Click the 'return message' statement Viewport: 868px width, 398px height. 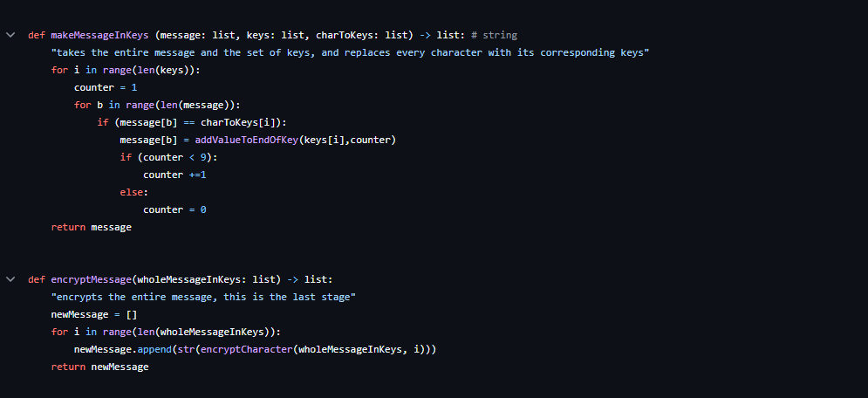point(92,227)
